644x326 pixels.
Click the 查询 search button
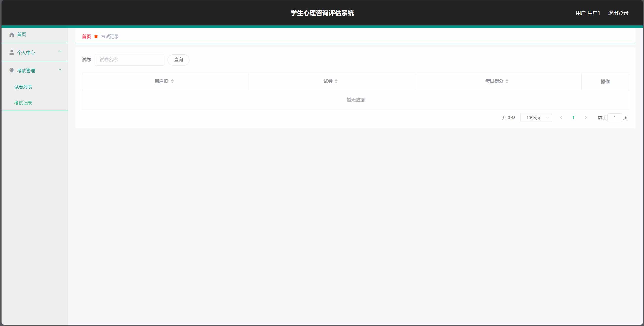coord(178,60)
